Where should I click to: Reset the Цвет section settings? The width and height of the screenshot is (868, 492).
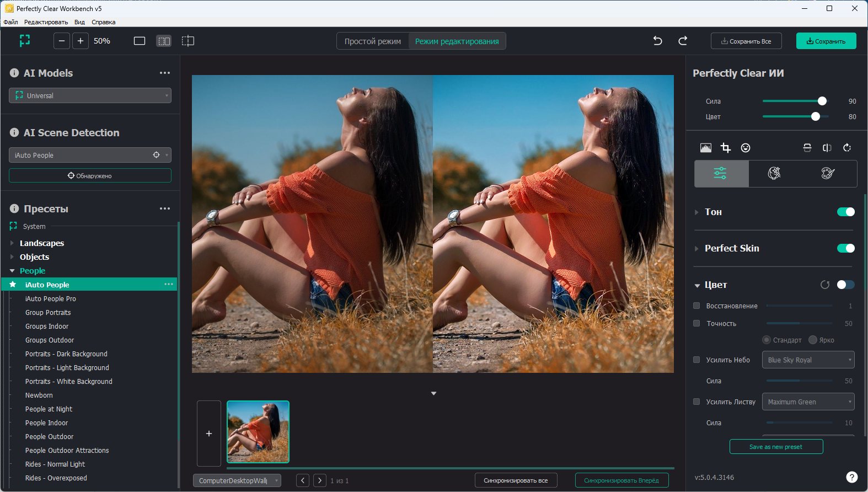coord(825,285)
